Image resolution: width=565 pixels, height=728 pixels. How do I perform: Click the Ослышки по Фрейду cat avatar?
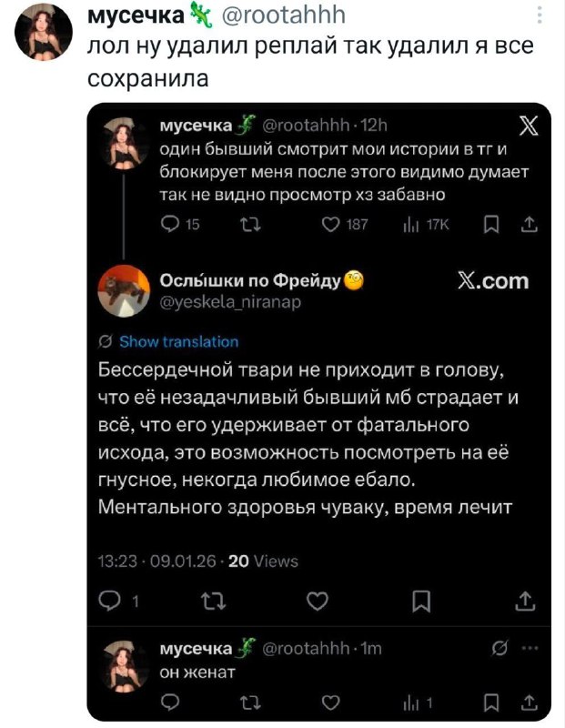click(x=123, y=290)
